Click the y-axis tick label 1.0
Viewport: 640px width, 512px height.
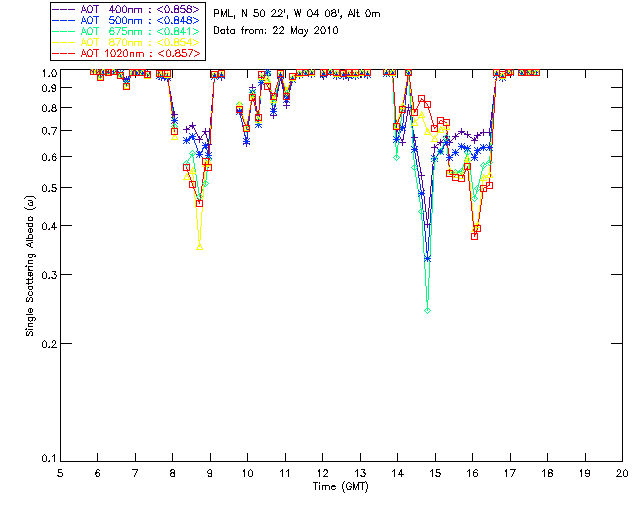pos(49,73)
